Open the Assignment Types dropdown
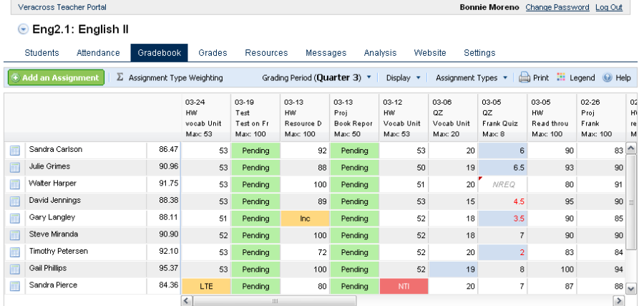 (472, 77)
